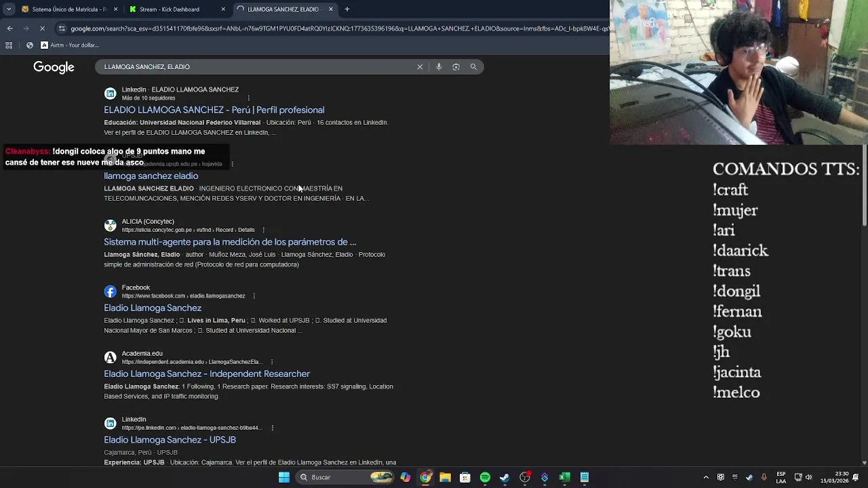Screen dimensions: 868x488
Task: Clear the Google search query
Action: [420, 67]
